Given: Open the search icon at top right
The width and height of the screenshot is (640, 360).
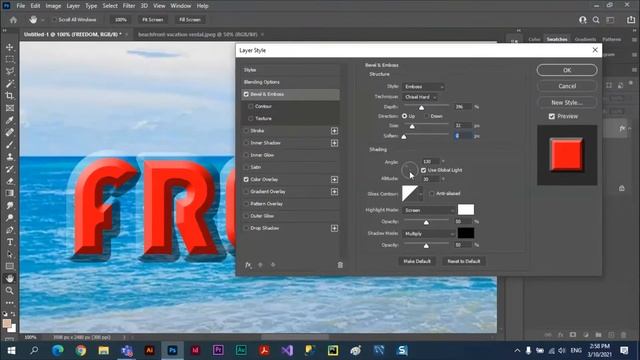Looking at the screenshot, I should [596, 20].
